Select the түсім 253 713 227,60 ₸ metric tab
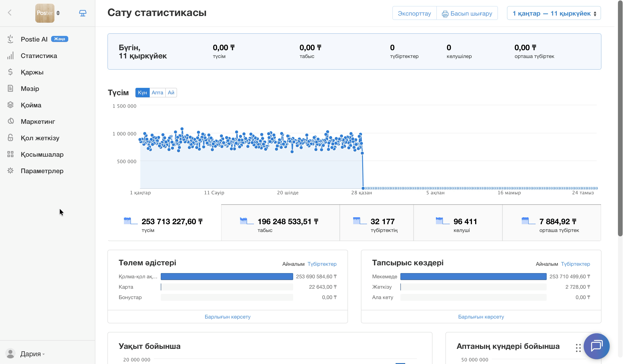 pyautogui.click(x=164, y=223)
